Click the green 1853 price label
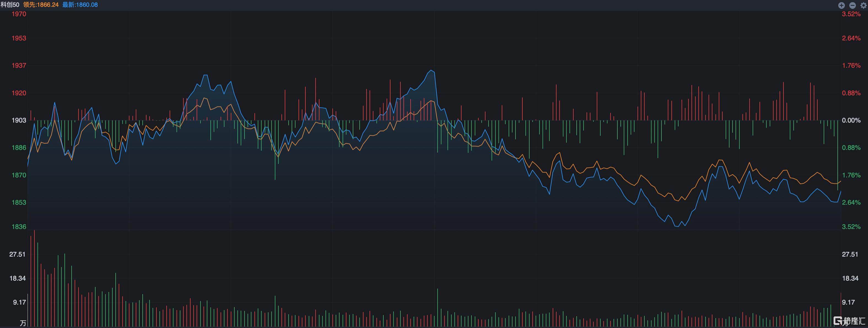 point(19,202)
